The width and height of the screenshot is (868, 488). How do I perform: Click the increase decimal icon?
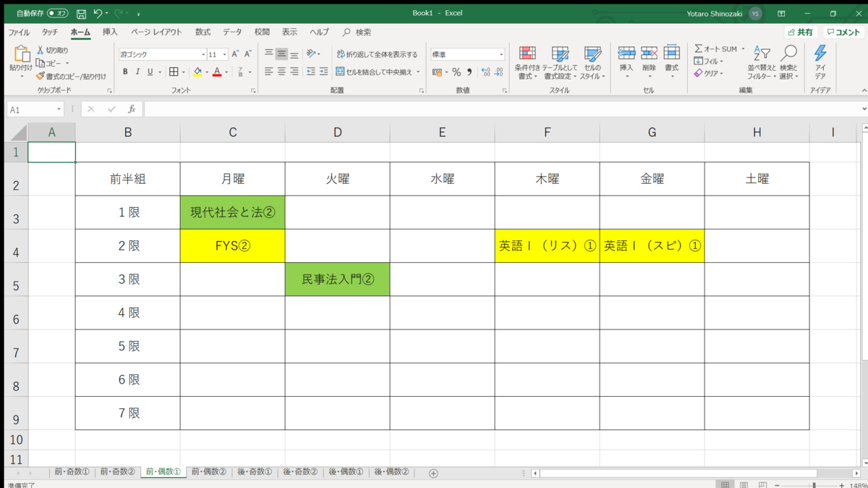(485, 72)
